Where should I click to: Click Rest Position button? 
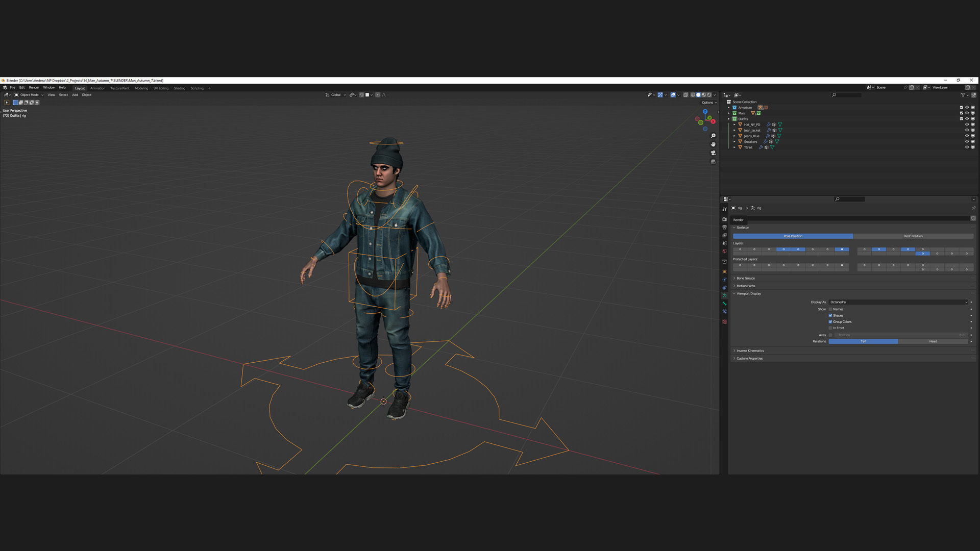click(x=913, y=236)
